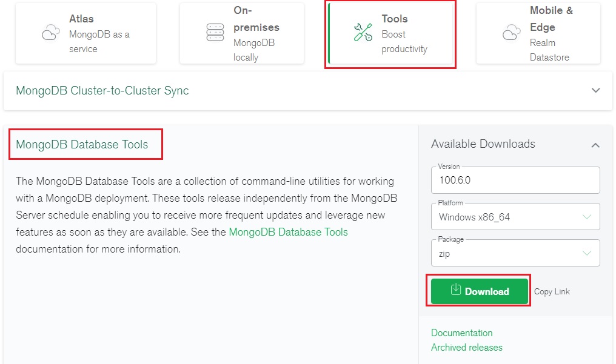Open the Mobile & Edge Realm Datastore tab
The width and height of the screenshot is (616, 364).
[538, 33]
